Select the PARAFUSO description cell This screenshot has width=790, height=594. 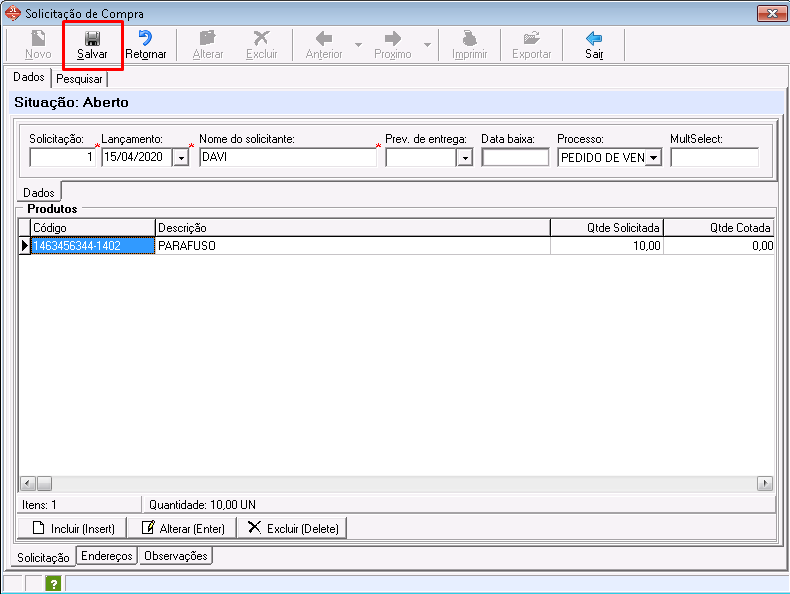click(353, 246)
